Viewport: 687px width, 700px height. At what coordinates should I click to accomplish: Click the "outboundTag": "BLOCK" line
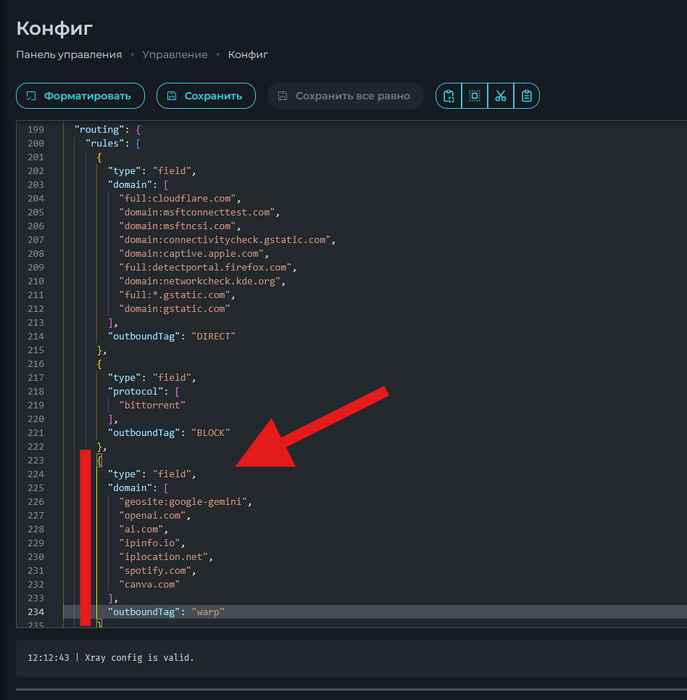[168, 432]
